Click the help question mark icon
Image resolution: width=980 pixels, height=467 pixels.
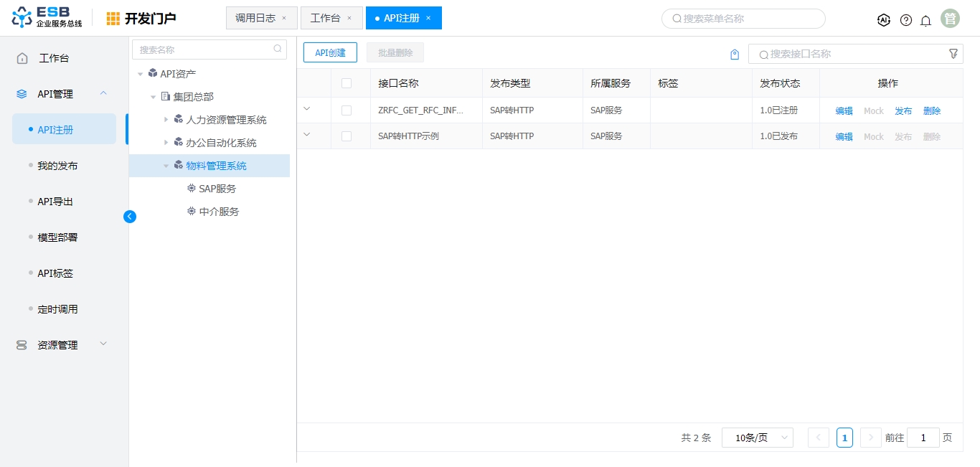click(x=906, y=20)
